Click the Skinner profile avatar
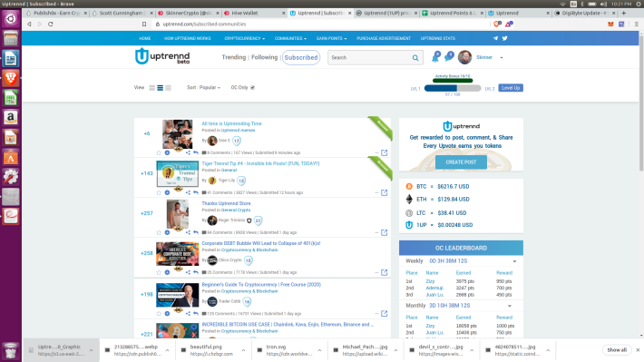Screen dimensions: 644x362 pyautogui.click(x=465, y=57)
